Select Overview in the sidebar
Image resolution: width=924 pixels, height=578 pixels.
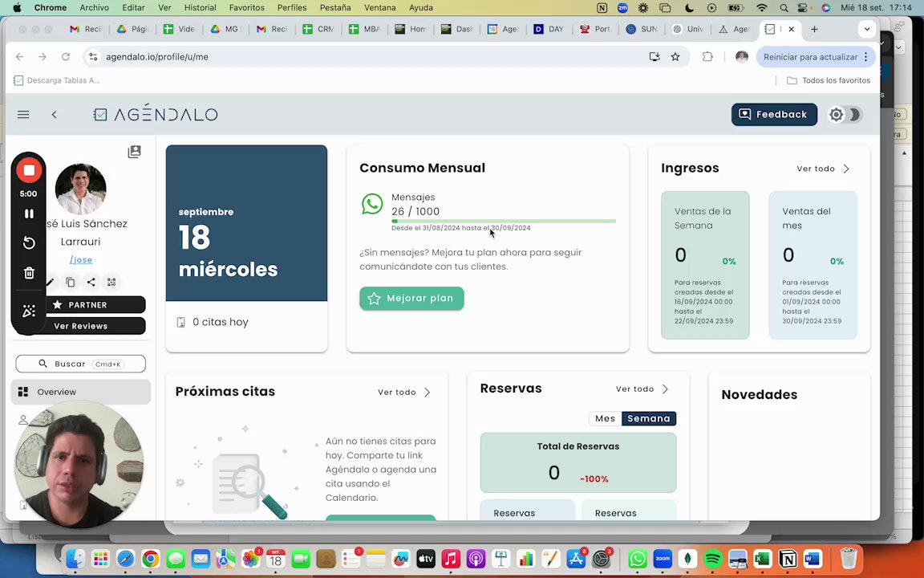(x=81, y=392)
